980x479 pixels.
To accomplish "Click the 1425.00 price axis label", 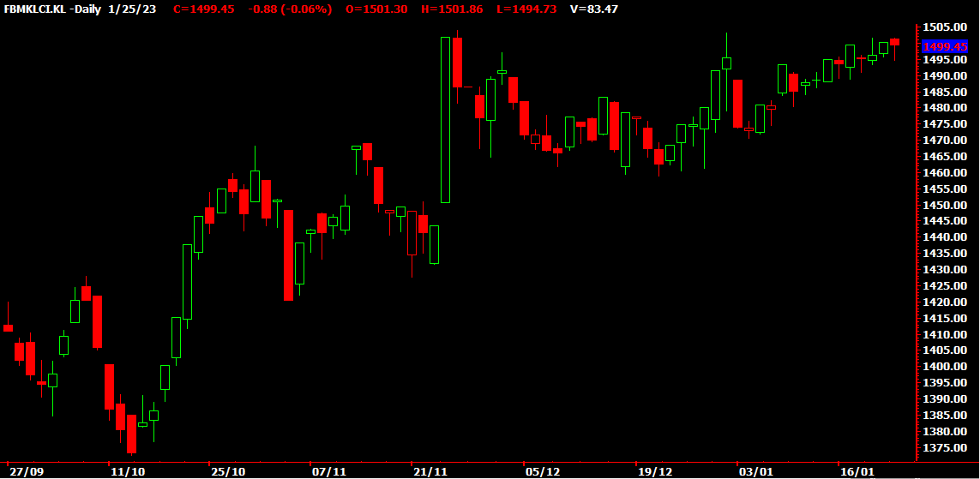I will pos(946,287).
